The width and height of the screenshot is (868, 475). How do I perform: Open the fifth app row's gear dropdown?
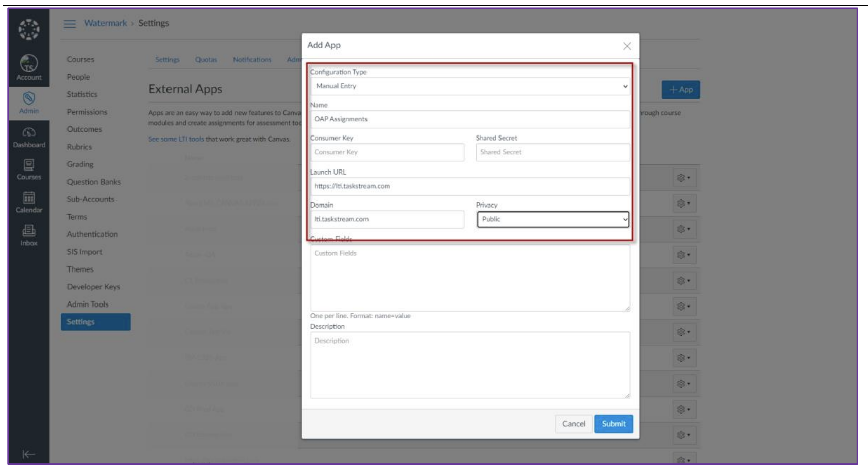point(683,281)
